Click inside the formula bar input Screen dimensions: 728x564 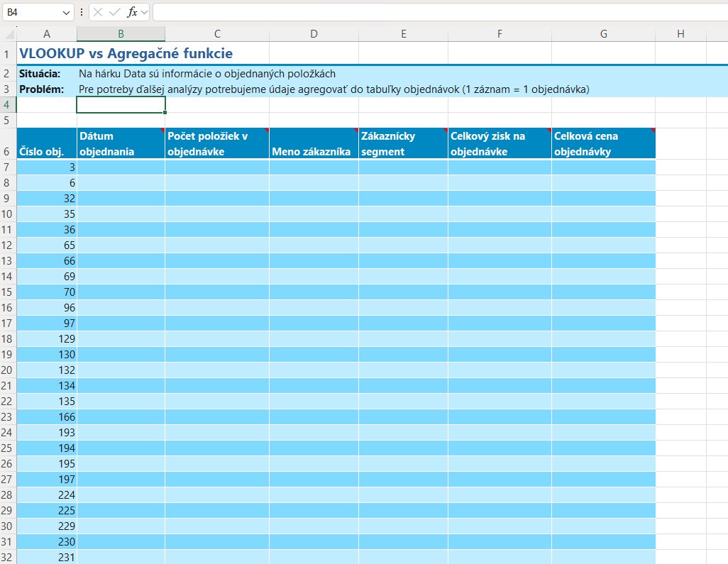(x=426, y=12)
